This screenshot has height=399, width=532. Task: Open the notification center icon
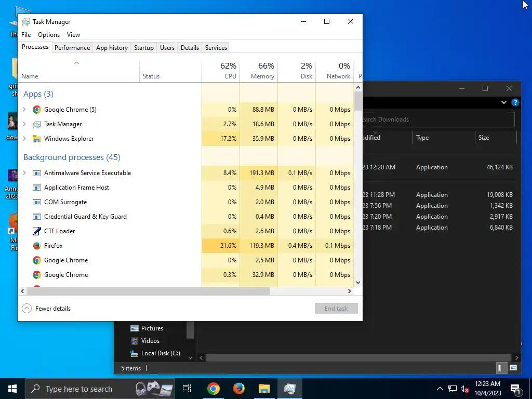tap(515, 389)
